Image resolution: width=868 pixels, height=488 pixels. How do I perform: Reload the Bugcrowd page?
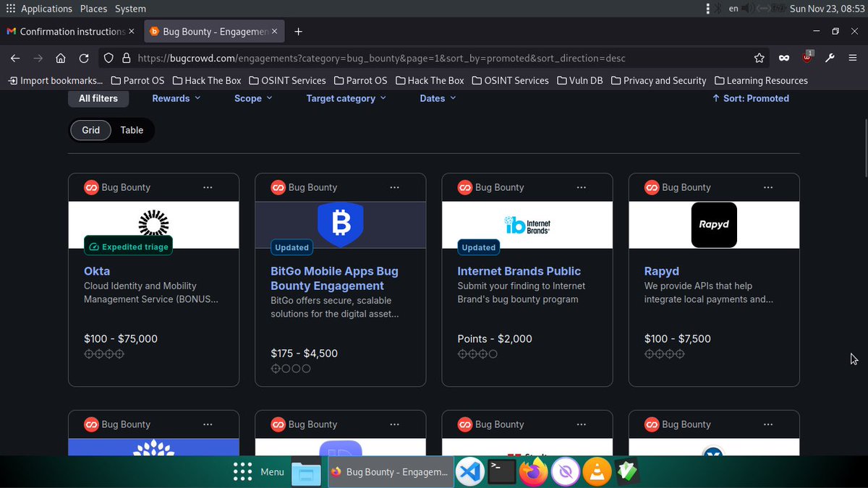pos(84,58)
